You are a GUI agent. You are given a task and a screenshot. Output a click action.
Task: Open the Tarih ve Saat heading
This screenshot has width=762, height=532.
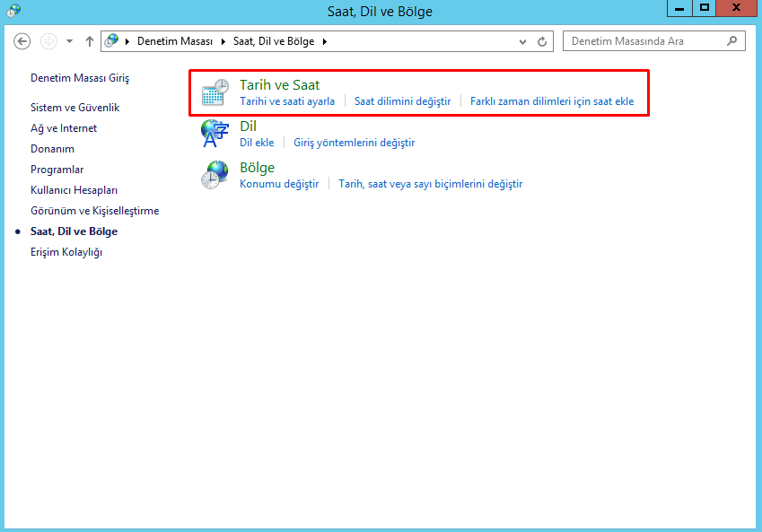(x=279, y=85)
